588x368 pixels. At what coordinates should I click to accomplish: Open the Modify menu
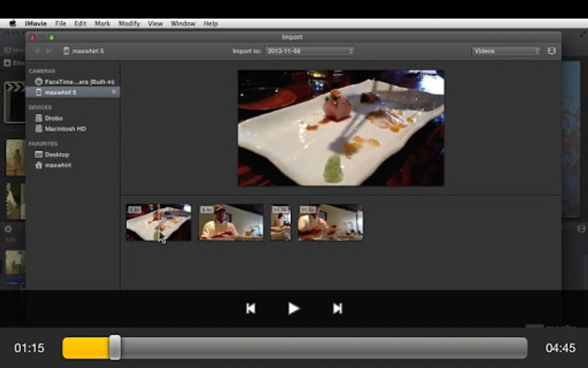[129, 23]
